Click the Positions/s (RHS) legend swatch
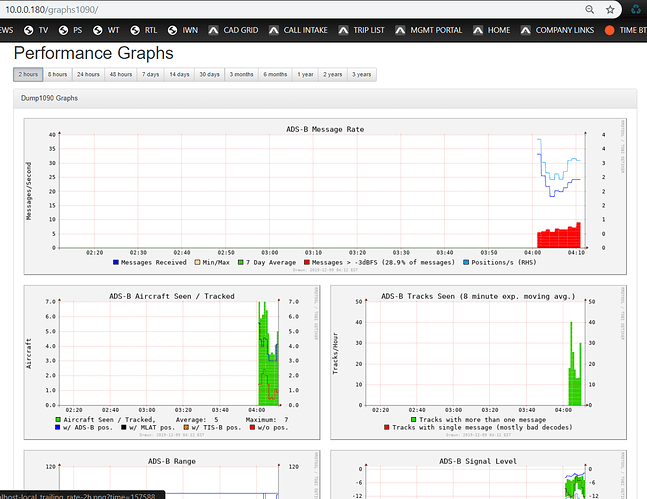The width and height of the screenshot is (647, 499). coord(466,263)
